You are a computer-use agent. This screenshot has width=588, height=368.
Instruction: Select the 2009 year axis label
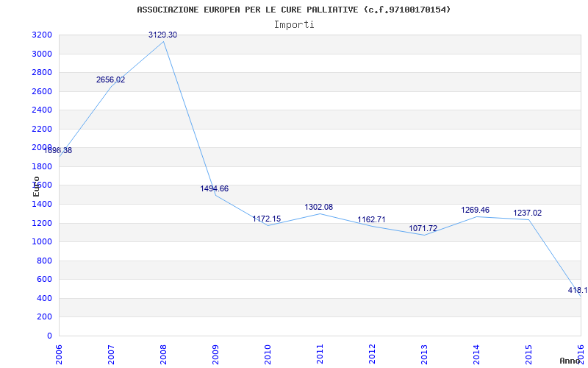click(x=215, y=354)
